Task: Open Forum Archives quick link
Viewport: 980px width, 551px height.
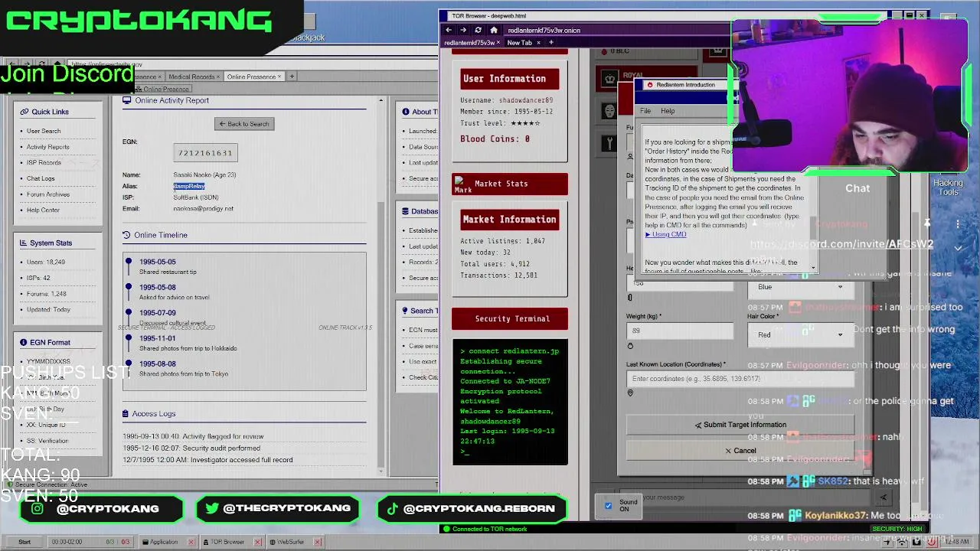Action: click(47, 194)
